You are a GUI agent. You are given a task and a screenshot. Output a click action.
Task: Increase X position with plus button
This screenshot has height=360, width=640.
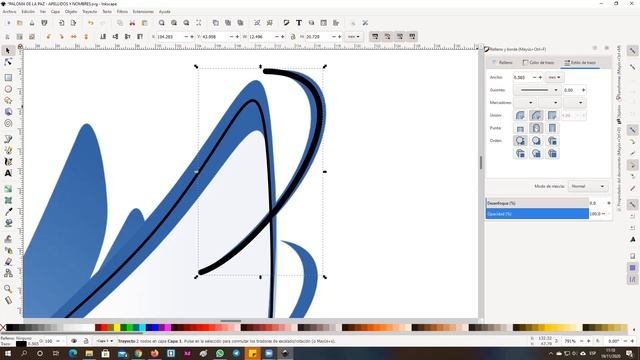(x=192, y=37)
